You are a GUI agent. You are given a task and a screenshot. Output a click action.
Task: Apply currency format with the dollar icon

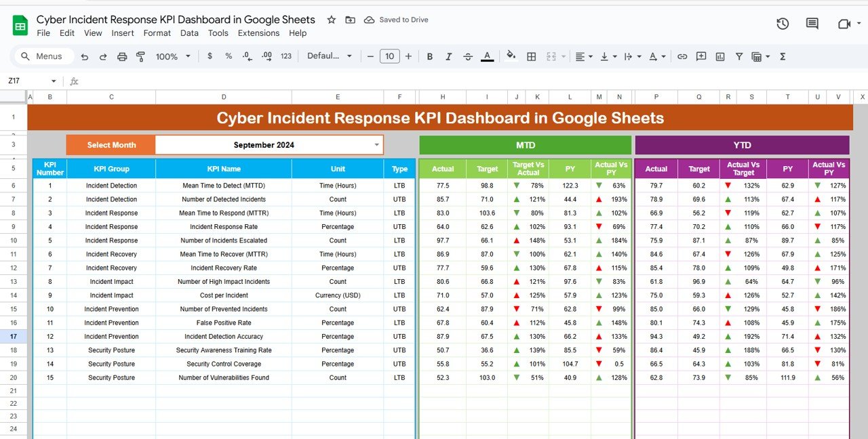210,56
